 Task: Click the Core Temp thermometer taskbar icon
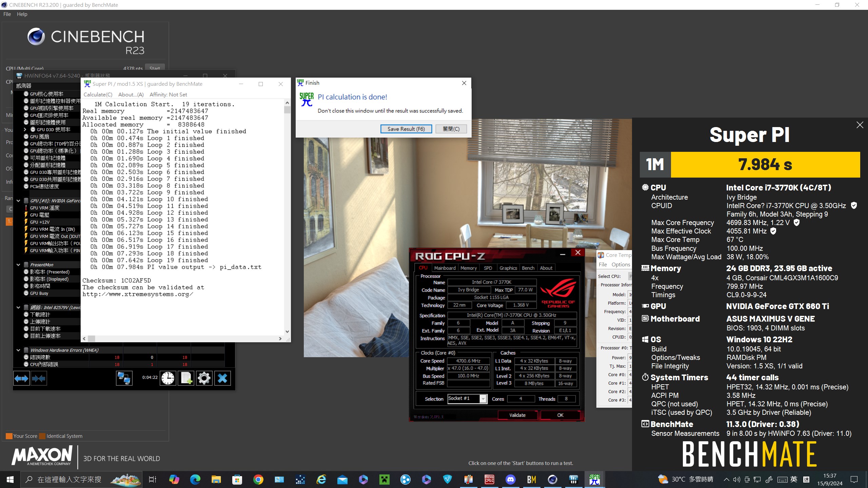point(468,480)
